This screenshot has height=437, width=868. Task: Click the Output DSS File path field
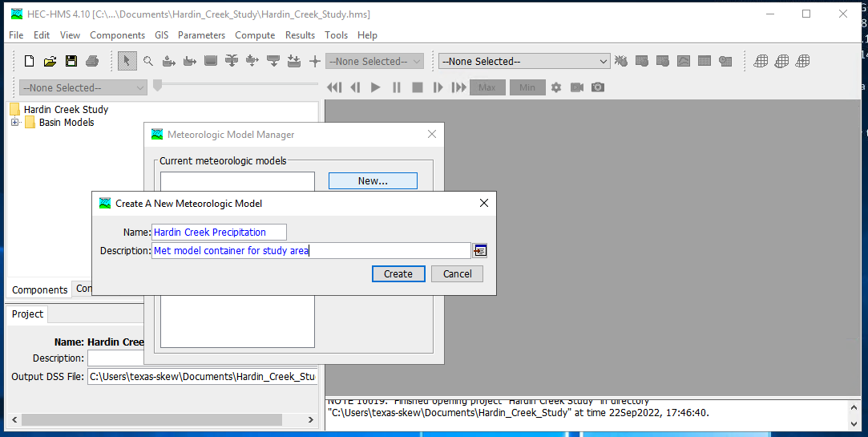click(x=202, y=377)
